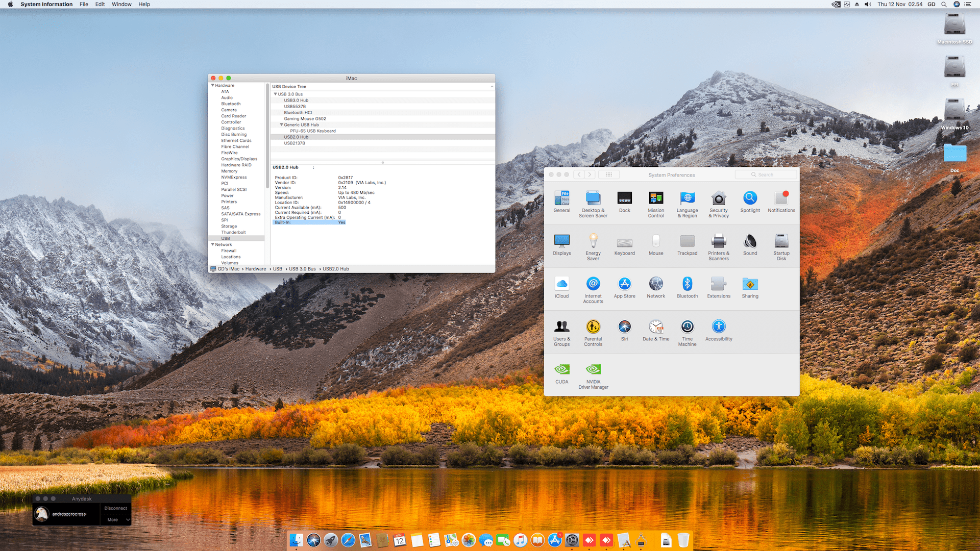Image resolution: width=980 pixels, height=551 pixels.
Task: Collapse the Network sidebar section
Action: point(212,244)
